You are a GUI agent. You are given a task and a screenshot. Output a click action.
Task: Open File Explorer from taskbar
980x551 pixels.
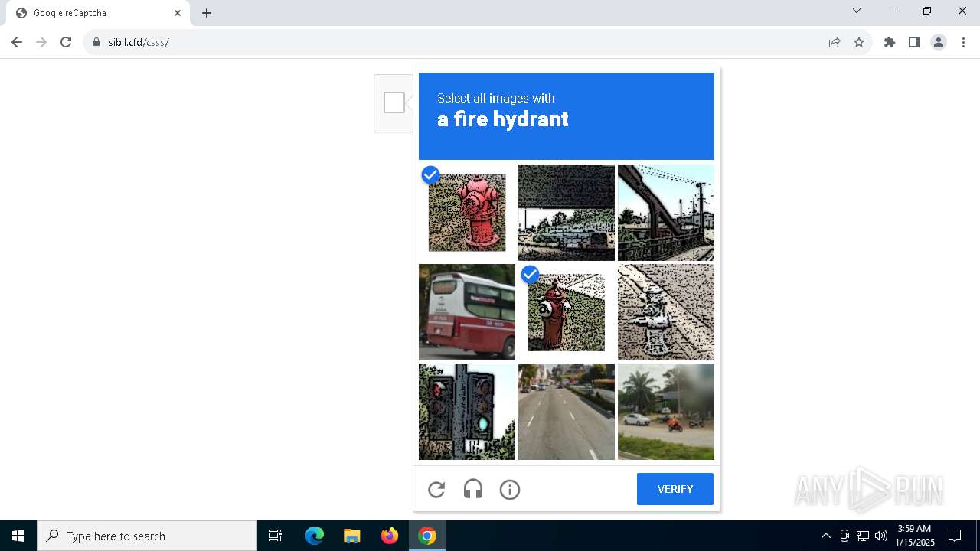(x=352, y=536)
